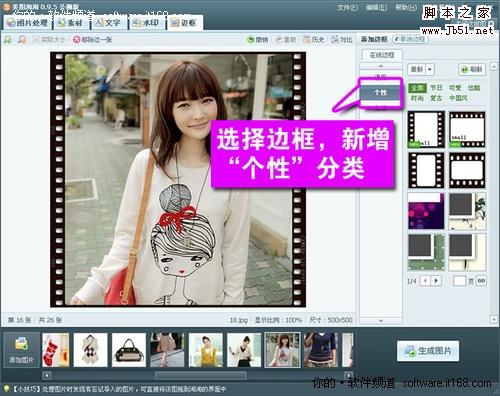This screenshot has width=500, height=396.
Task: Select the Christmas stocking thumbnail
Action: 55,350
